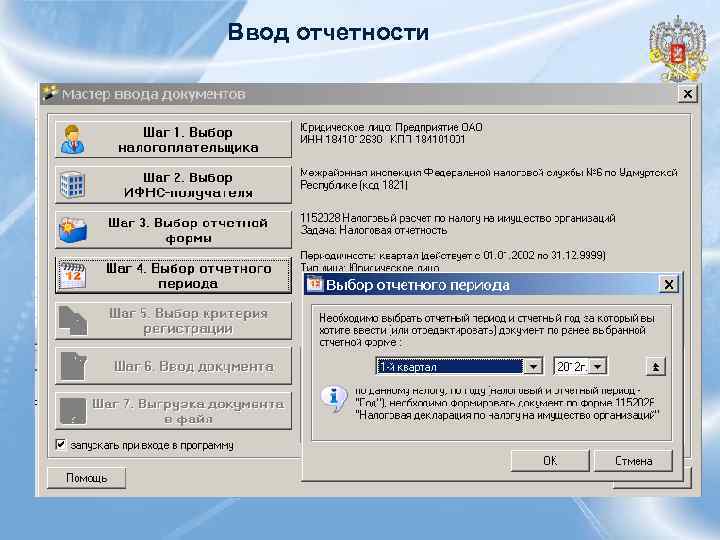The height and width of the screenshot is (540, 720).
Task: Click the up-arrow button beside the year field
Action: pyautogui.click(x=655, y=366)
